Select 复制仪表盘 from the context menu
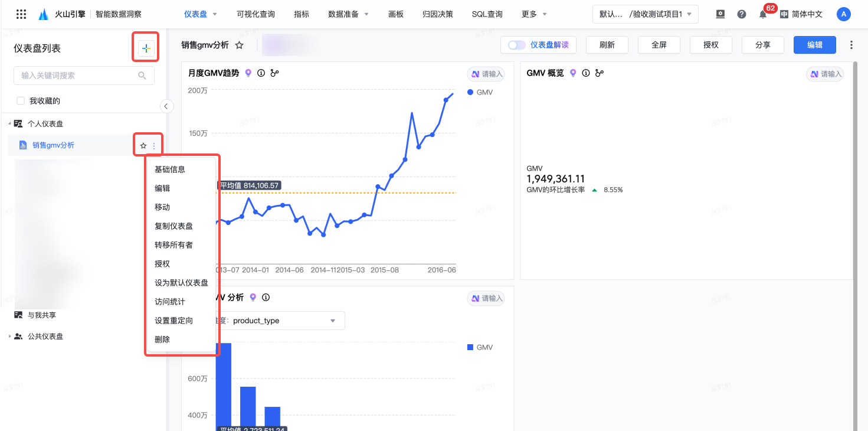The height and width of the screenshot is (431, 868). pyautogui.click(x=173, y=226)
